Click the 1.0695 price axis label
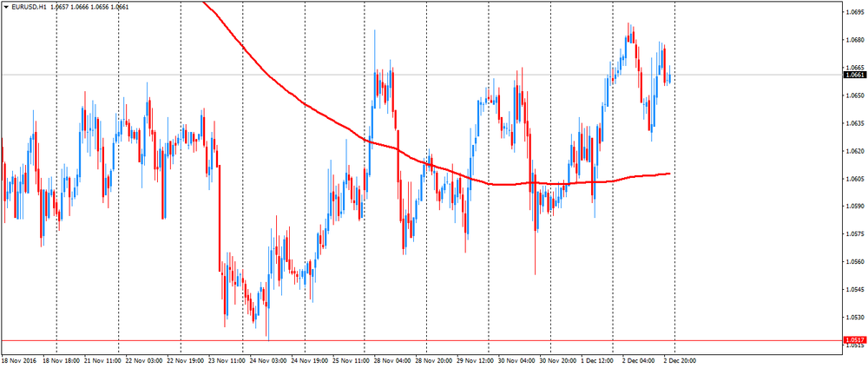The width and height of the screenshot is (868, 368). click(x=854, y=11)
